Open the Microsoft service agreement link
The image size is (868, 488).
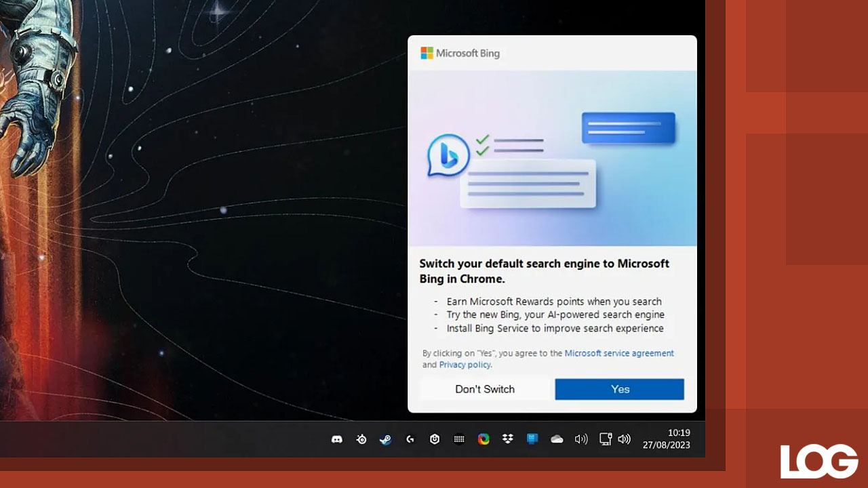(x=619, y=353)
